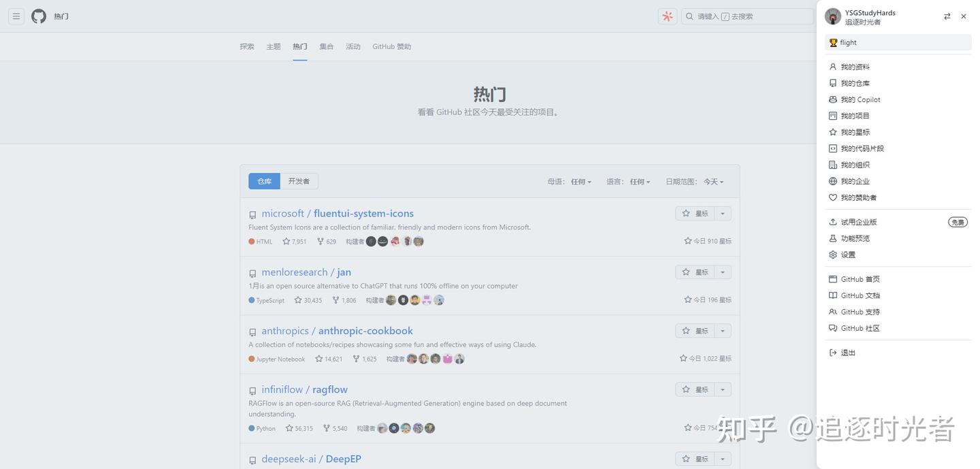Viewport: 980px width, 469px height.
Task: Click the repository book icon beside fluentui-system-icons
Action: 252,214
